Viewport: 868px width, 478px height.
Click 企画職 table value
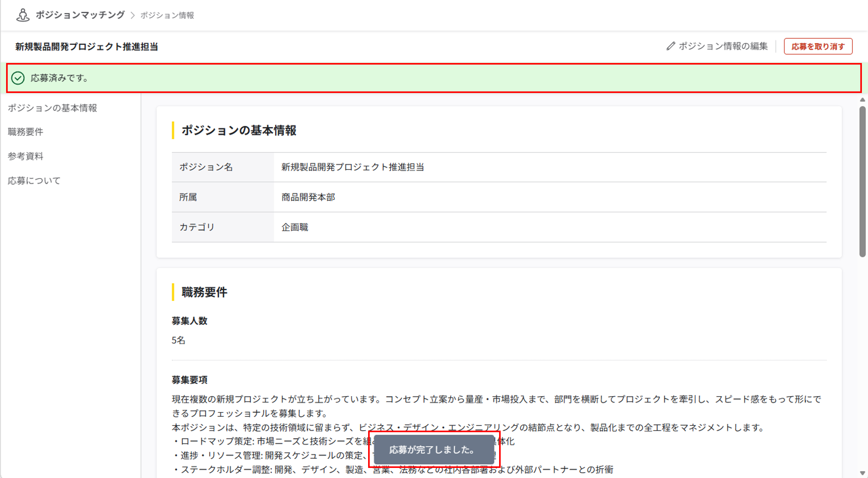pyautogui.click(x=295, y=227)
